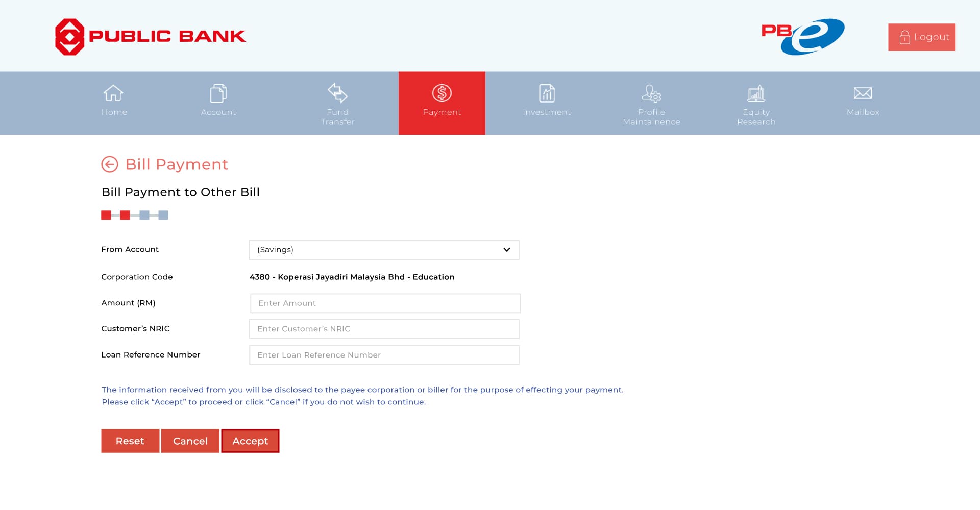Click the Public Bank logo
The height and width of the screenshot is (510, 980).
click(x=150, y=35)
